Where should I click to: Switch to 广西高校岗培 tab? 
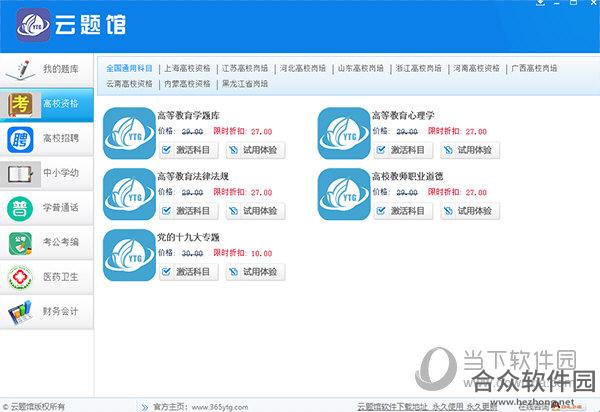click(534, 68)
